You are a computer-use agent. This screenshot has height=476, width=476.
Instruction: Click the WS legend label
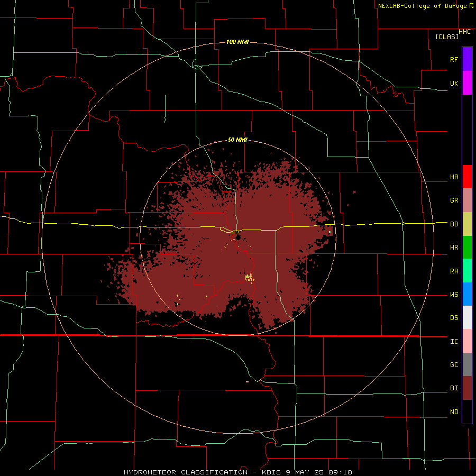point(454,295)
